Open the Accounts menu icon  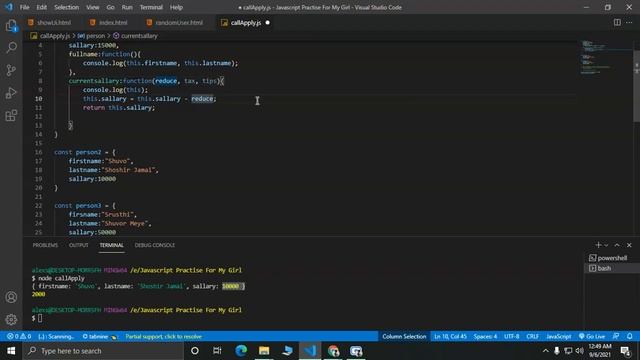11,297
